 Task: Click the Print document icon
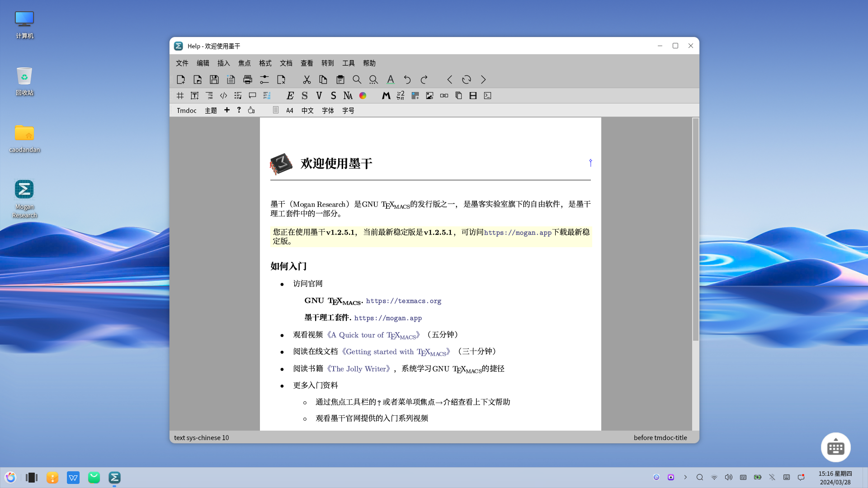[x=248, y=80]
